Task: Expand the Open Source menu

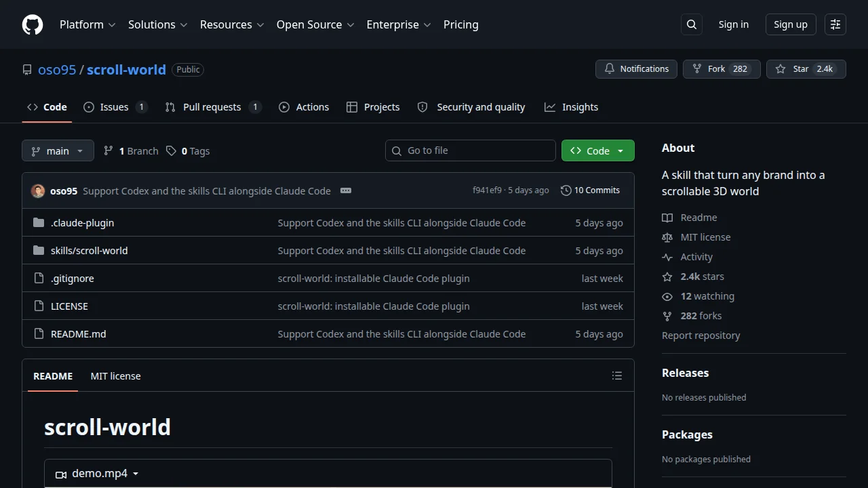Action: coord(315,24)
